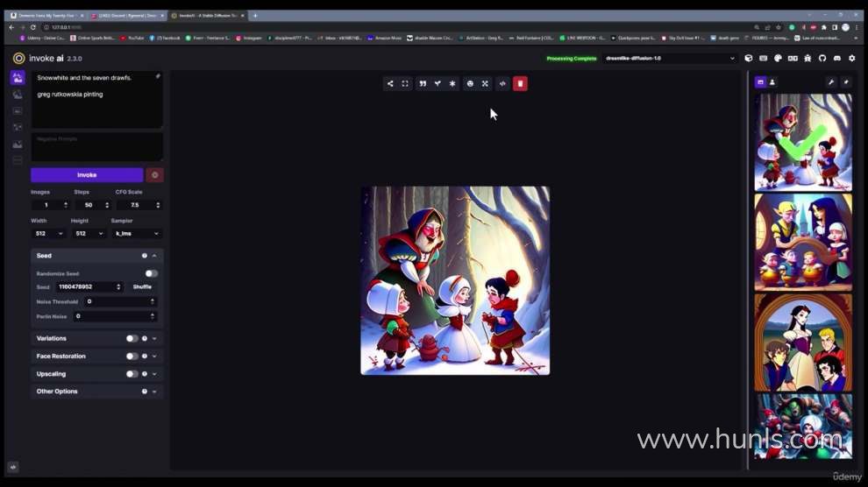Collapse the Seed section chevron
868x487 pixels.
pos(154,256)
